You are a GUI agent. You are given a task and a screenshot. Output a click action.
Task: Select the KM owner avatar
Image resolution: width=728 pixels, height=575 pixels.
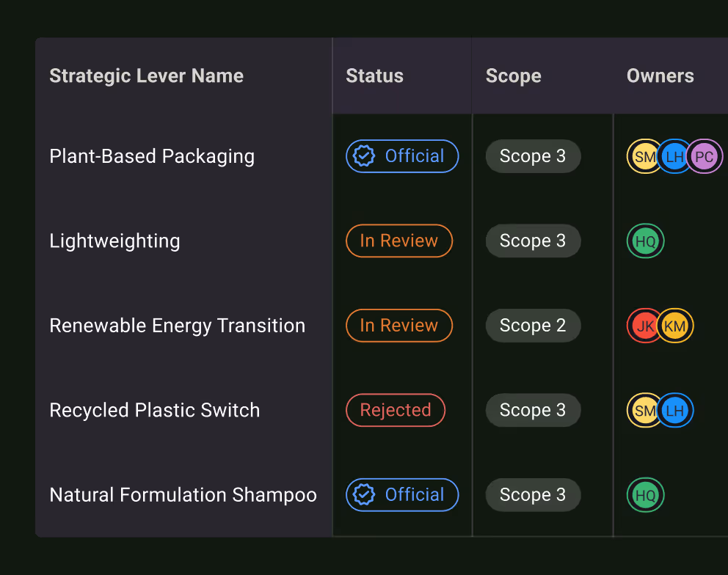coord(675,326)
